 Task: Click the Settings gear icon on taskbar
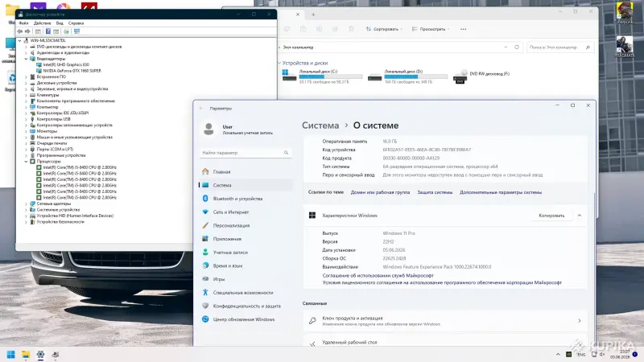pos(41,355)
